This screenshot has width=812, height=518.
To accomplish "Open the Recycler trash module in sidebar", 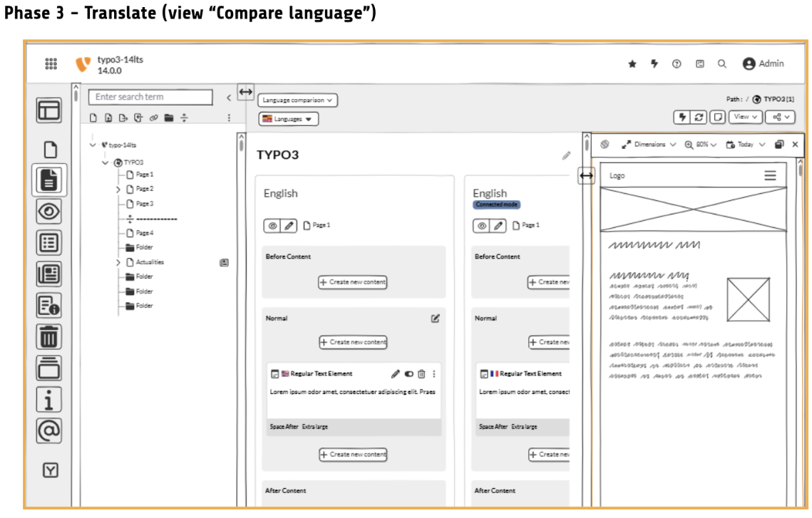I will pos(49,336).
